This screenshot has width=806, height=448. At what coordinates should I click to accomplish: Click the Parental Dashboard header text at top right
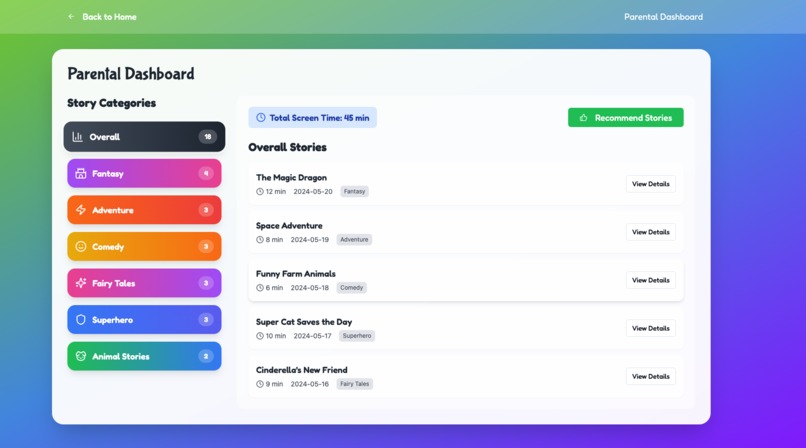click(664, 17)
